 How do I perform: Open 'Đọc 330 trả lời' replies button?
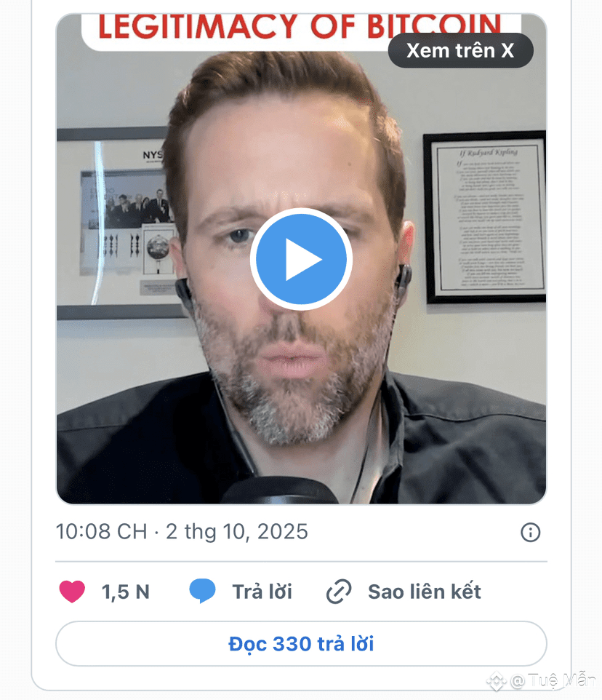[302, 644]
